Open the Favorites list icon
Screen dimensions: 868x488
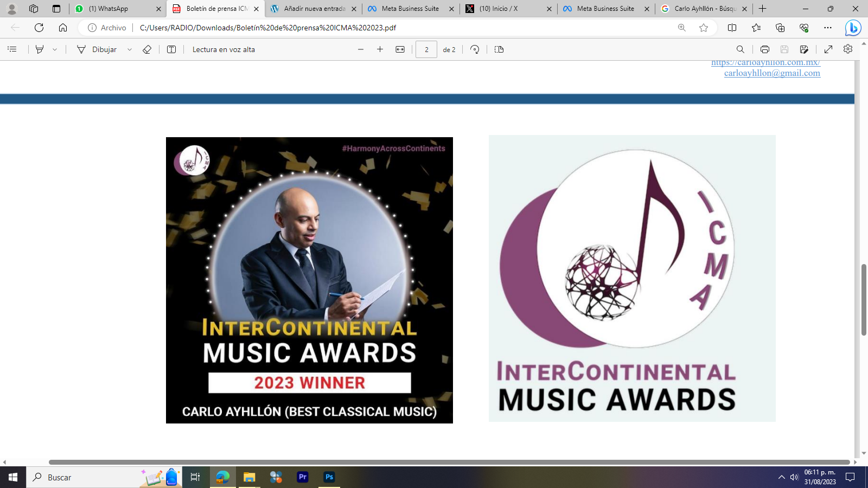(756, 28)
